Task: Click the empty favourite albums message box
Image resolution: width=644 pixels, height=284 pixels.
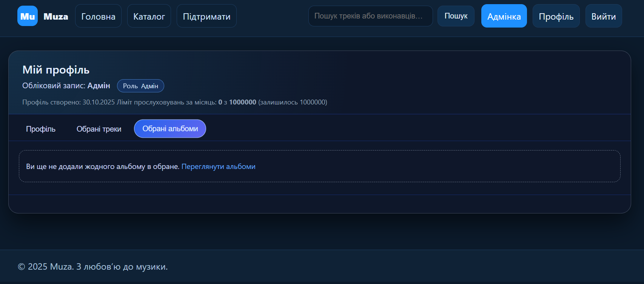Action: pos(415,166)
